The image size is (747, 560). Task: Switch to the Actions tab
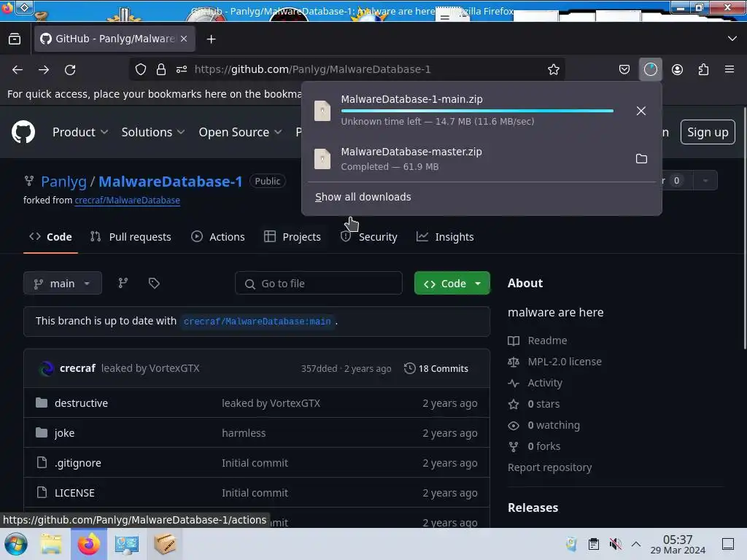pos(217,237)
